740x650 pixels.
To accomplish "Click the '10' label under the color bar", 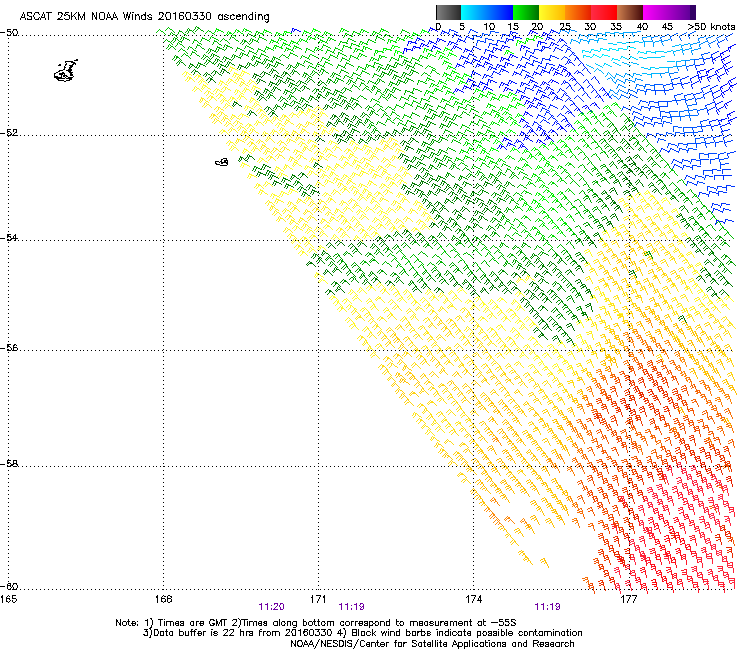I will (489, 27).
